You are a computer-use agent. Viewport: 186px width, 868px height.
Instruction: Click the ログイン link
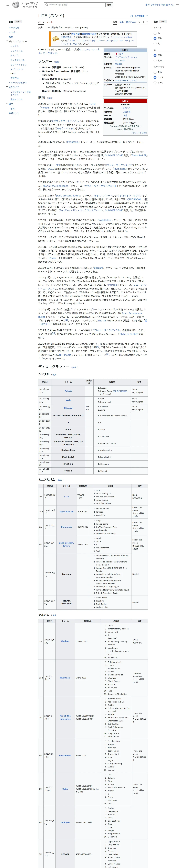coord(170,5)
